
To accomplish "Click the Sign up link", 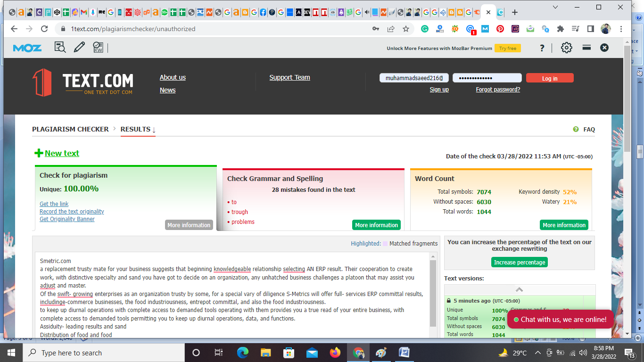I will pos(439,90).
